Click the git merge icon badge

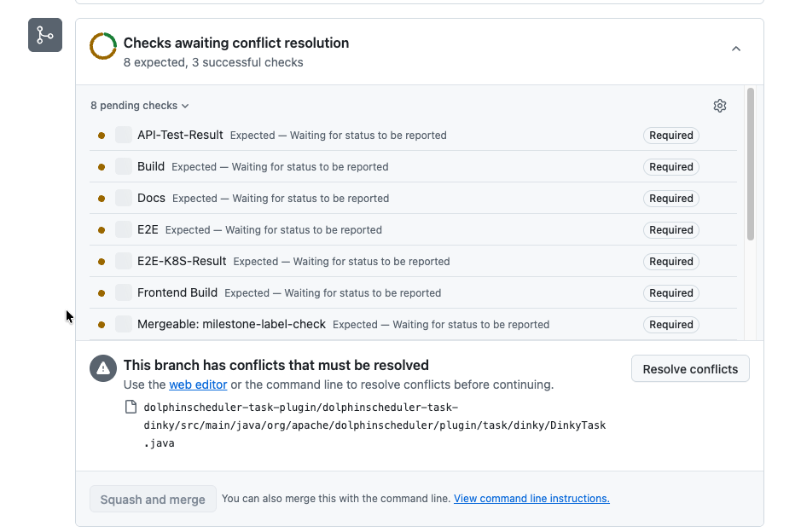tap(45, 35)
